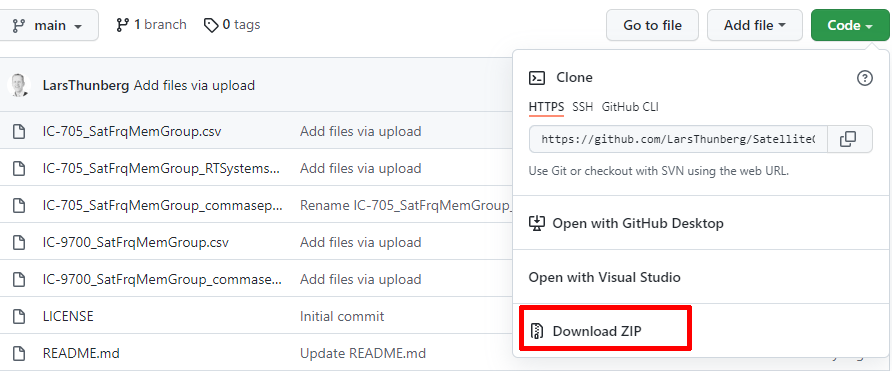Open IC-9700_SatFrqMemGroup.csv file
Image resolution: width=892 pixels, height=371 pixels.
click(x=135, y=243)
